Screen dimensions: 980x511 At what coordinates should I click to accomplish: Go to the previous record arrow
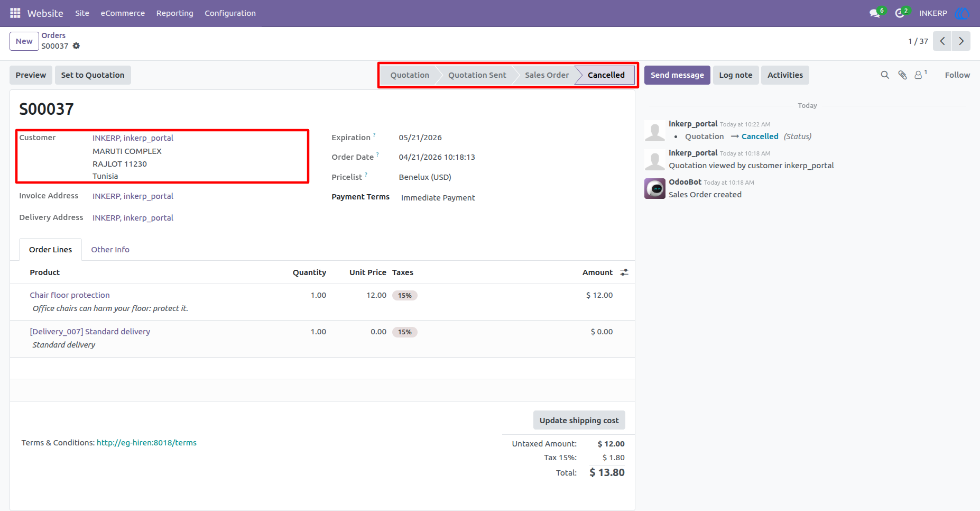(x=942, y=41)
